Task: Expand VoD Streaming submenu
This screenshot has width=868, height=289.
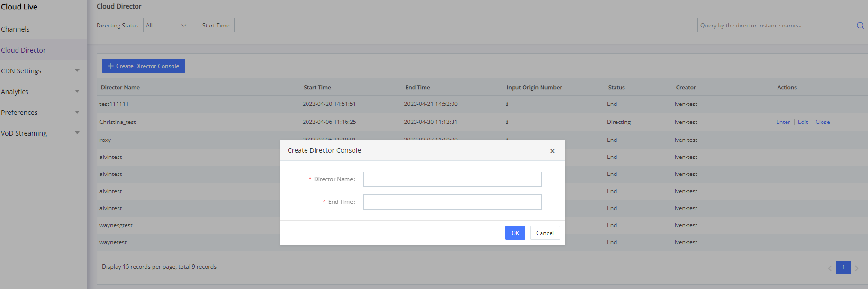Action: pyautogui.click(x=77, y=133)
